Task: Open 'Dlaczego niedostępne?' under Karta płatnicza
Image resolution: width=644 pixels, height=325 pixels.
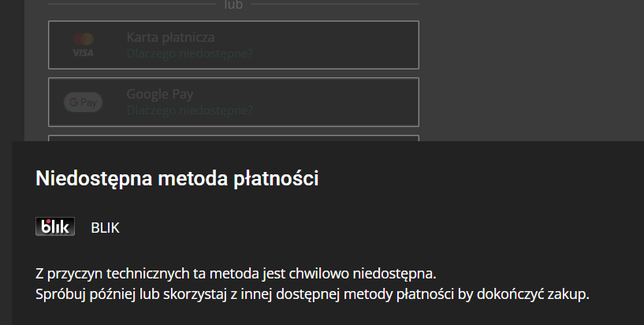Action: pos(189,54)
